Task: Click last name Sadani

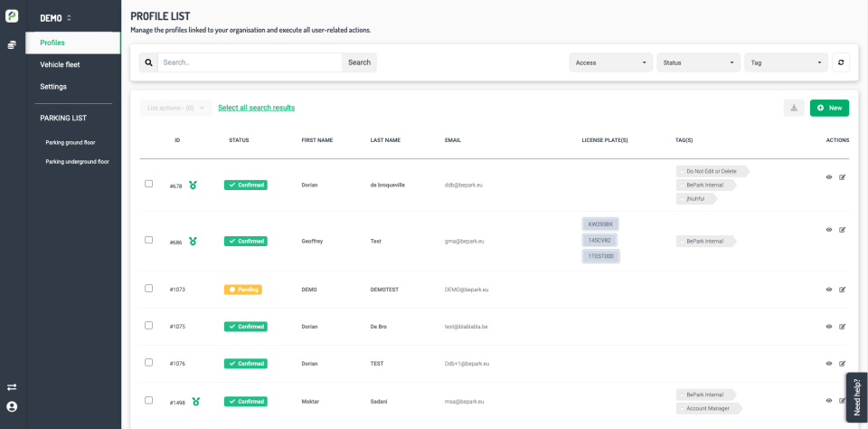Action: pos(379,401)
